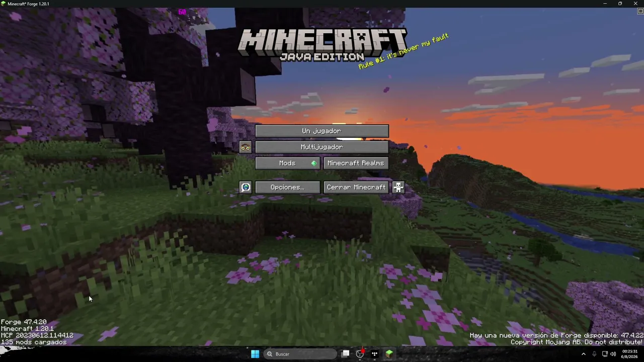Click the new Forge version available notice
The width and height of the screenshot is (644, 362).
556,335
